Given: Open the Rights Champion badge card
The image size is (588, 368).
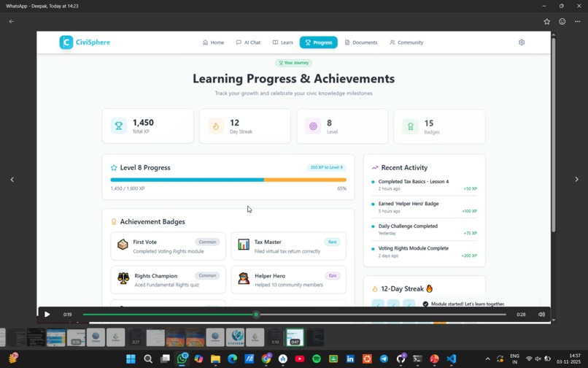Looking at the screenshot, I should (168, 280).
